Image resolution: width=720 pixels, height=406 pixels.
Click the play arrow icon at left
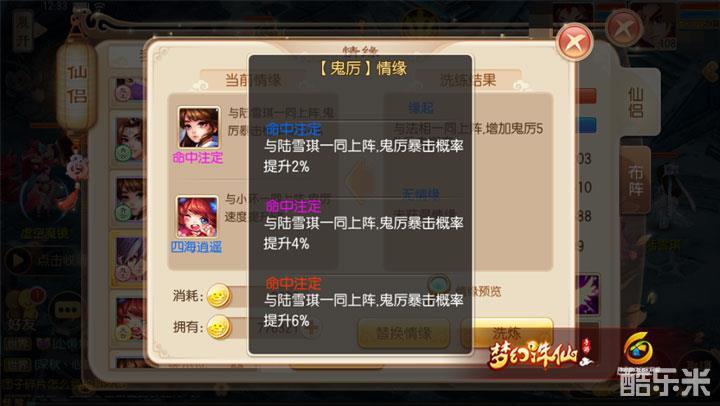(x=19, y=260)
